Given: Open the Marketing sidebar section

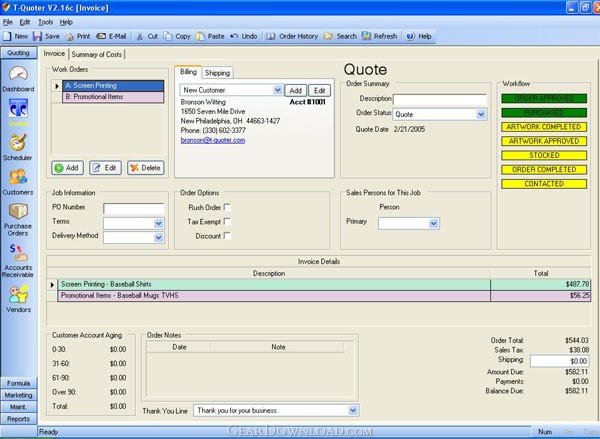Looking at the screenshot, I should click(18, 395).
